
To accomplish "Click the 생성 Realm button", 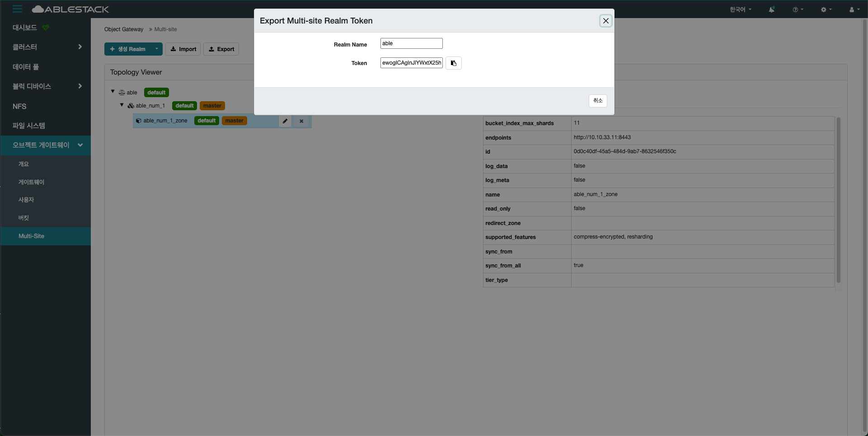I will (x=128, y=49).
